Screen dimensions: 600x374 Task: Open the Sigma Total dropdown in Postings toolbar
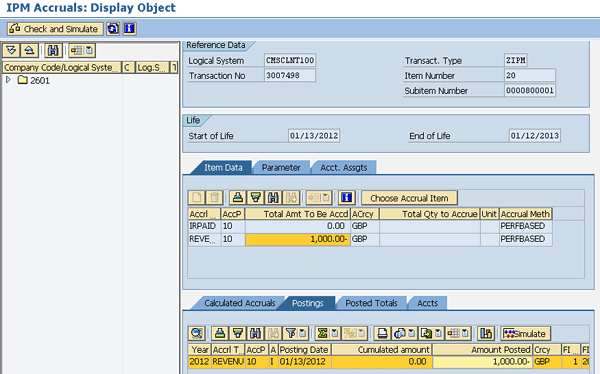pos(328,333)
